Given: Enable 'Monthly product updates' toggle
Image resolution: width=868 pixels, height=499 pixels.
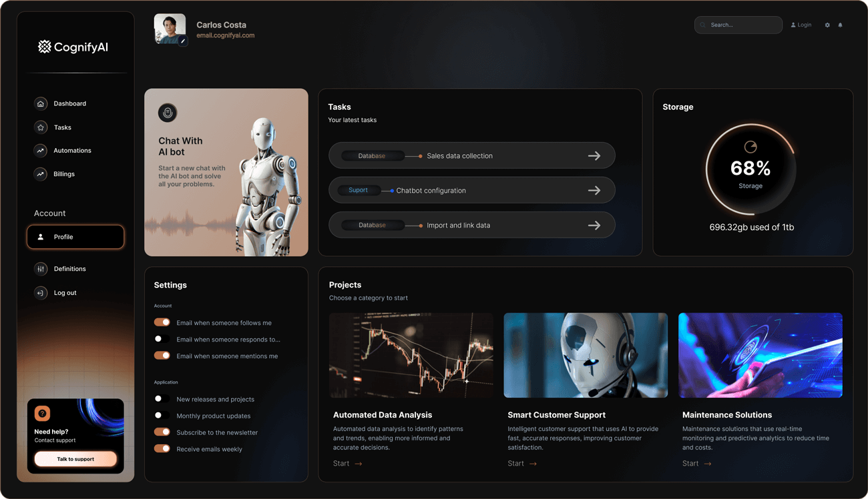Looking at the screenshot, I should (162, 416).
